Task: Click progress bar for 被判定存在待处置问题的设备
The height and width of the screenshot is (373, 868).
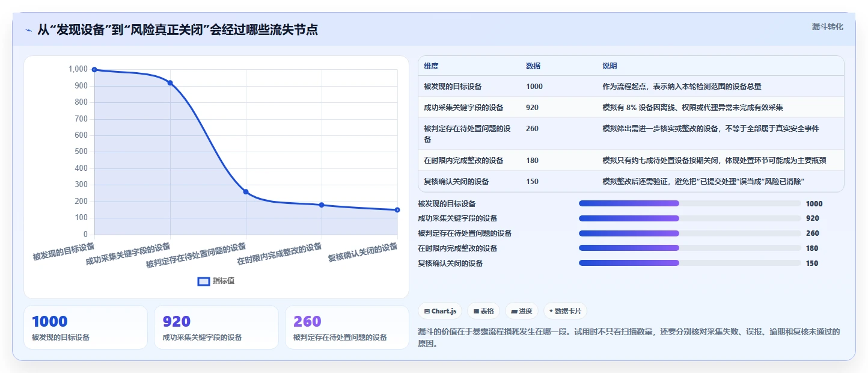Action: tap(690, 233)
